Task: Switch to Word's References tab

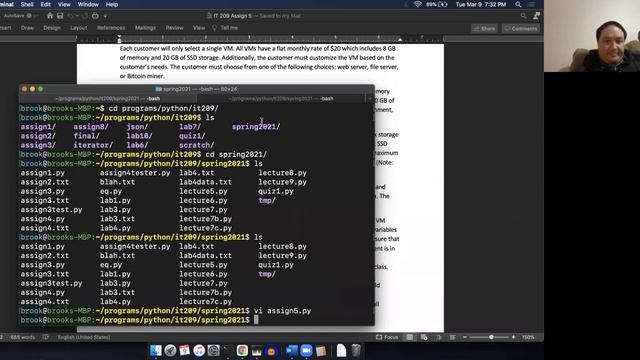Action: pyautogui.click(x=111, y=28)
